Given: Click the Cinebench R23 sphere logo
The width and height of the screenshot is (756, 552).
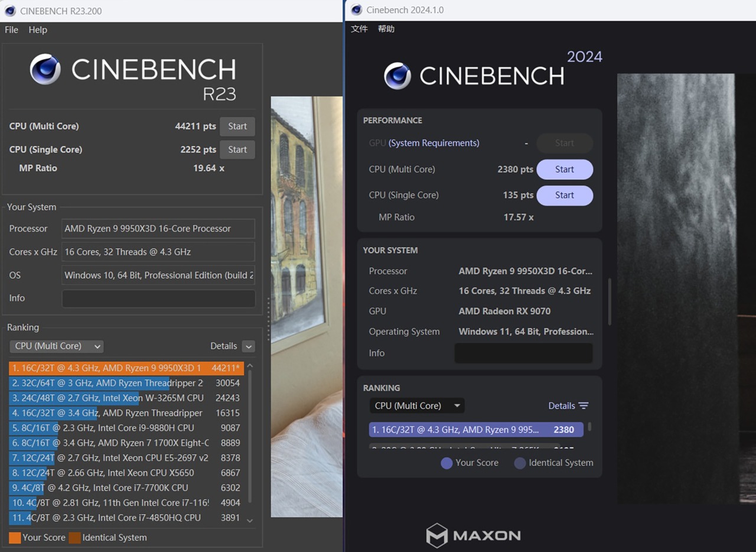Looking at the screenshot, I should (45, 70).
